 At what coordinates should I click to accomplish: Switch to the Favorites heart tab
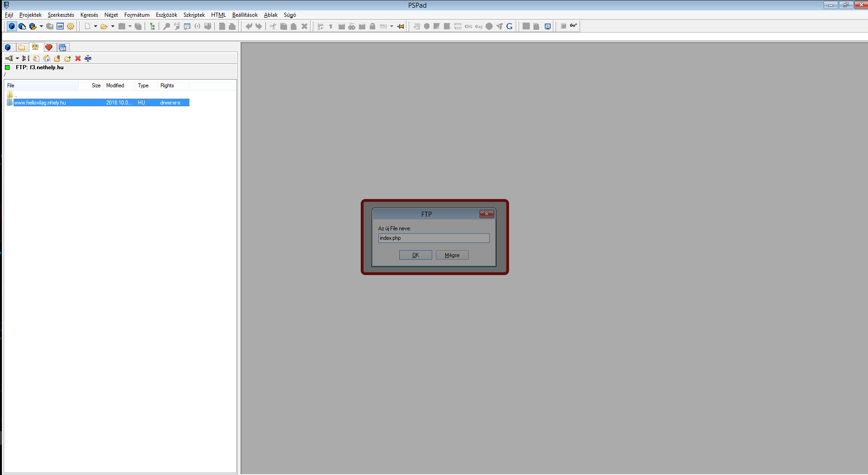coord(49,47)
